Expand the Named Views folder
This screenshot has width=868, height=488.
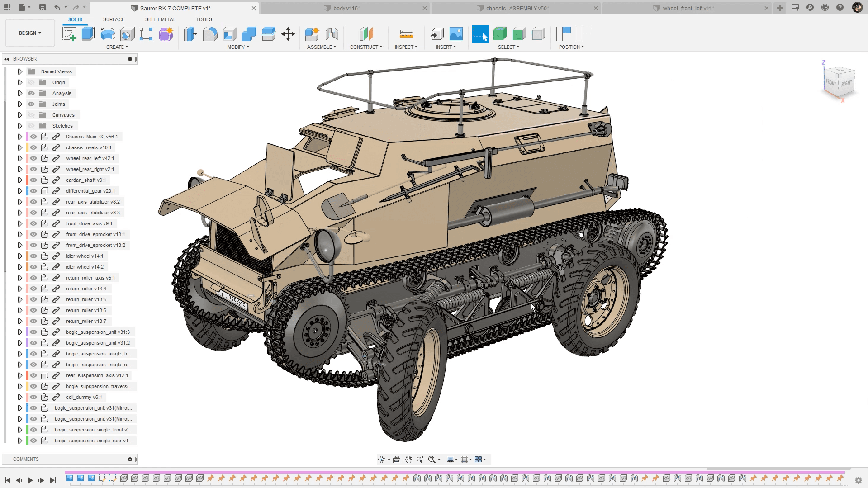[20, 71]
